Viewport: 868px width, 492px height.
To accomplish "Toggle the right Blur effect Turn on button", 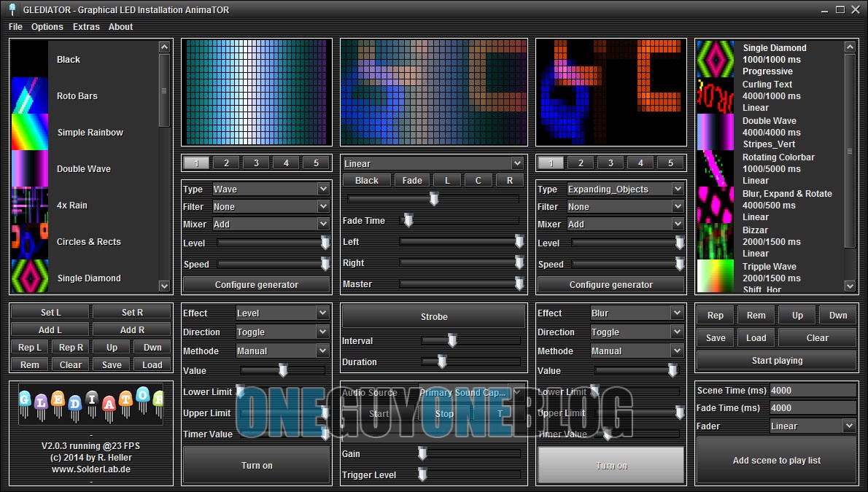I will click(611, 465).
